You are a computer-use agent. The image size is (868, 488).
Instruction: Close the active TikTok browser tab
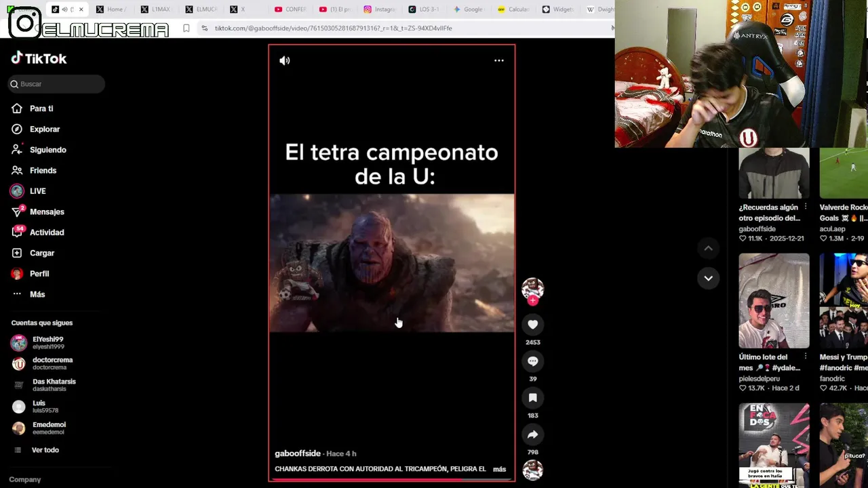tap(81, 9)
